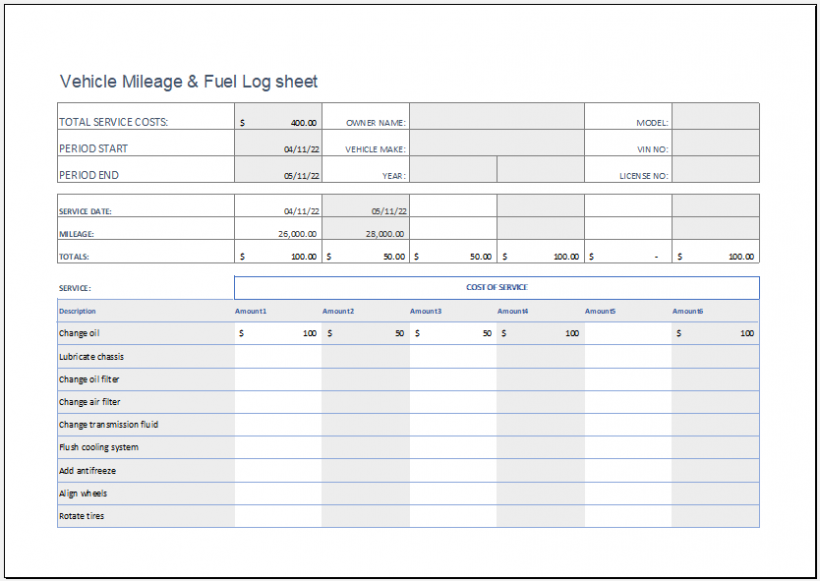Select the Period End date cell
This screenshot has height=581, width=820.
tap(278, 169)
